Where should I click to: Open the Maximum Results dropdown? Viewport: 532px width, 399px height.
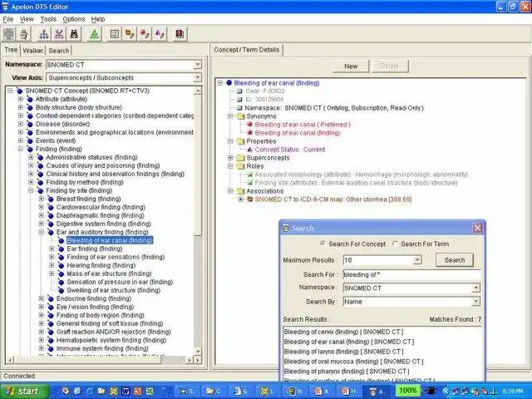click(417, 260)
